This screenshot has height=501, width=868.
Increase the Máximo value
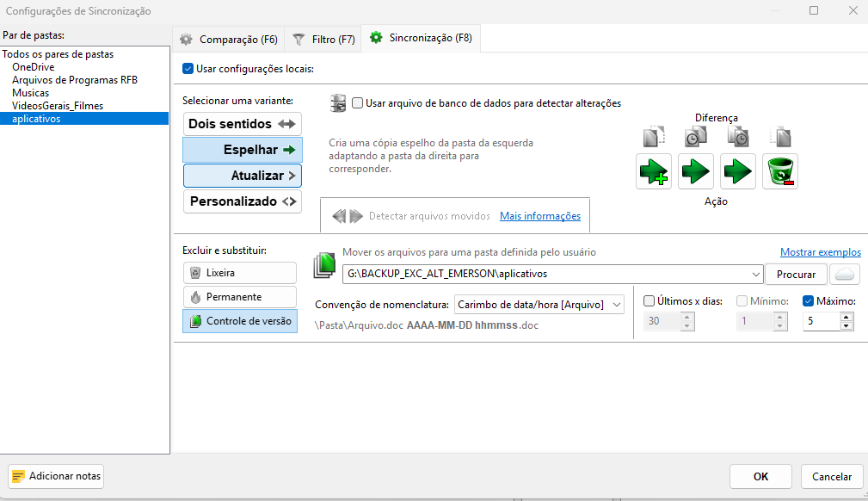tap(846, 318)
